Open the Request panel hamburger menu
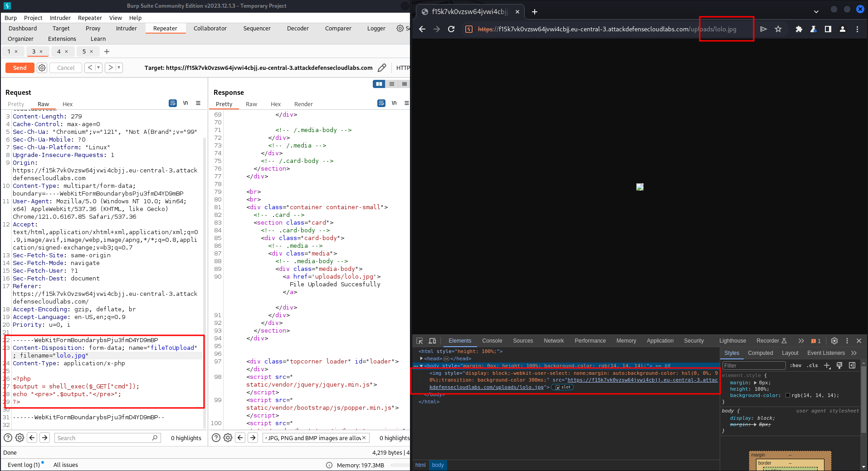 [x=198, y=103]
